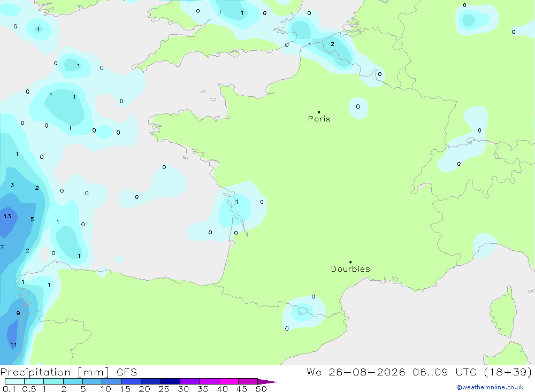Image resolution: width=535 pixels, height=392 pixels.
Task: Pick the 35–40 mm legend swatch
Action: point(209,381)
